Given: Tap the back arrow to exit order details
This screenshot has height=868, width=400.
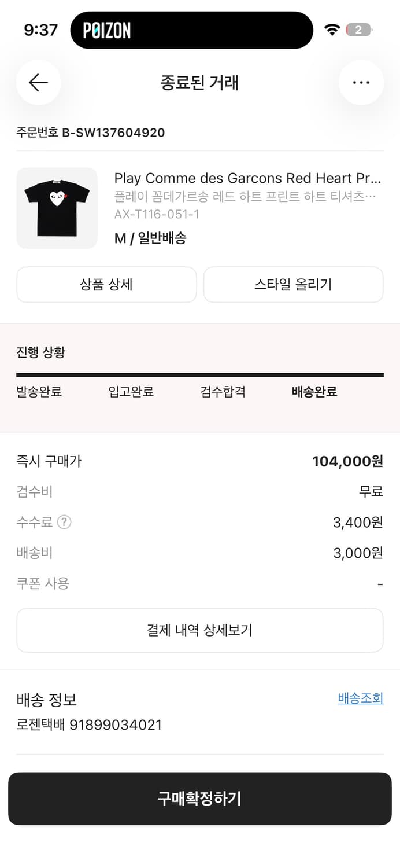Looking at the screenshot, I should pyautogui.click(x=38, y=83).
